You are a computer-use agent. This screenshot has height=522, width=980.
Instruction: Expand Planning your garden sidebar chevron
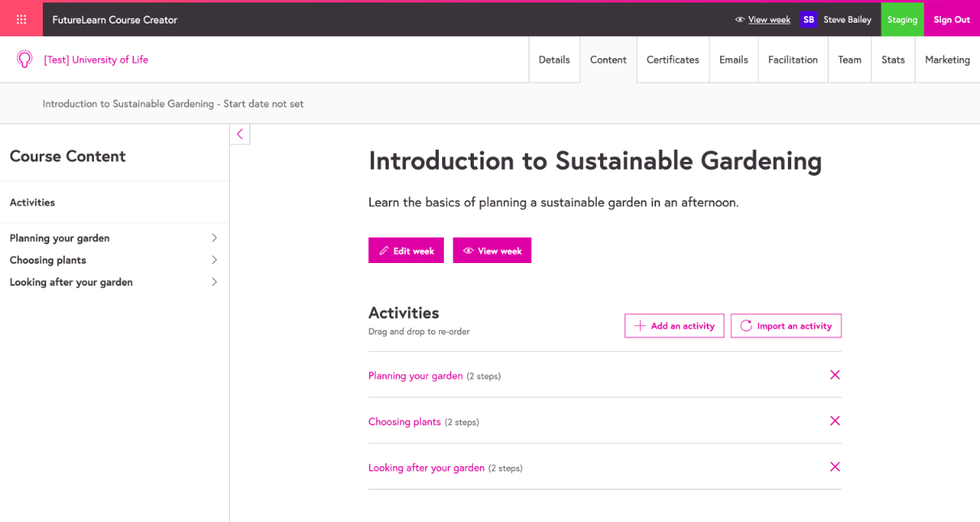click(x=215, y=238)
